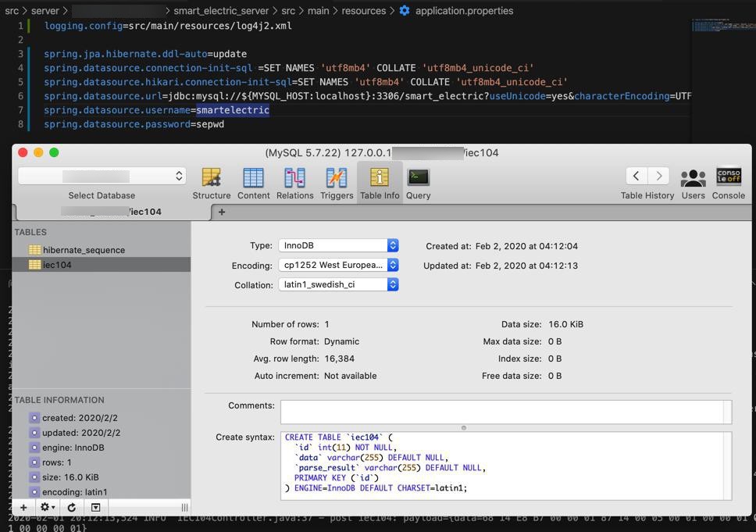Screen dimensions: 756x532
Task: Open the gear actions menu below tables
Action: click(x=48, y=507)
